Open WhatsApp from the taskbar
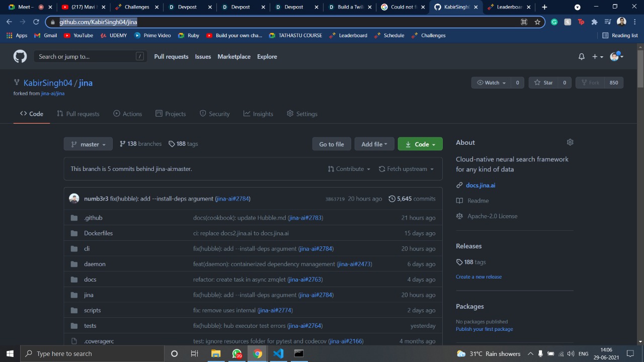Screen dimensions: 644x362 tap(237, 353)
